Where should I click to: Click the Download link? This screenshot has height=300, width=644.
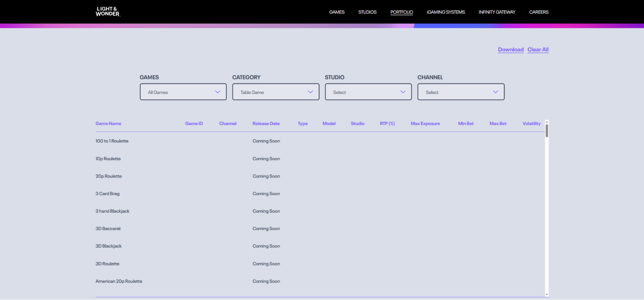coord(511,50)
